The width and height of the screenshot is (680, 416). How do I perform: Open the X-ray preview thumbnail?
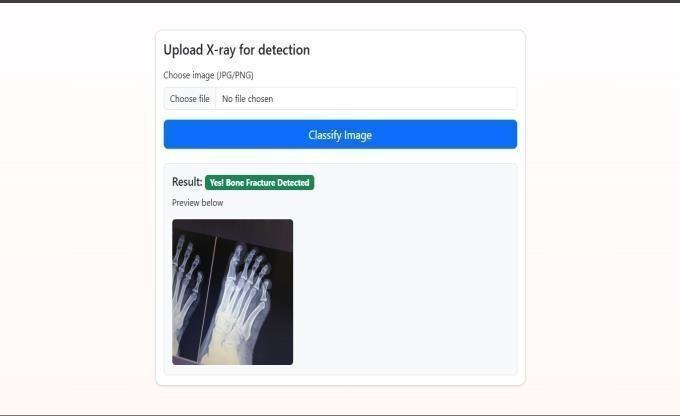pyautogui.click(x=232, y=292)
